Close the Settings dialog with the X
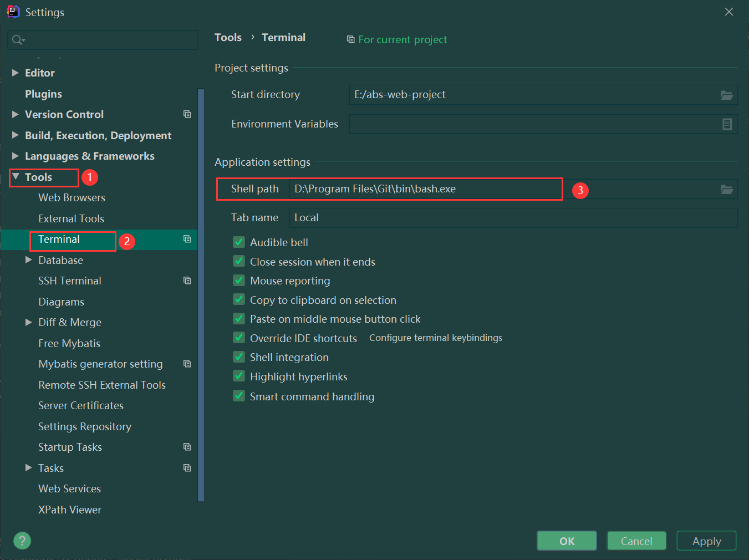Image resolution: width=749 pixels, height=560 pixels. (729, 12)
